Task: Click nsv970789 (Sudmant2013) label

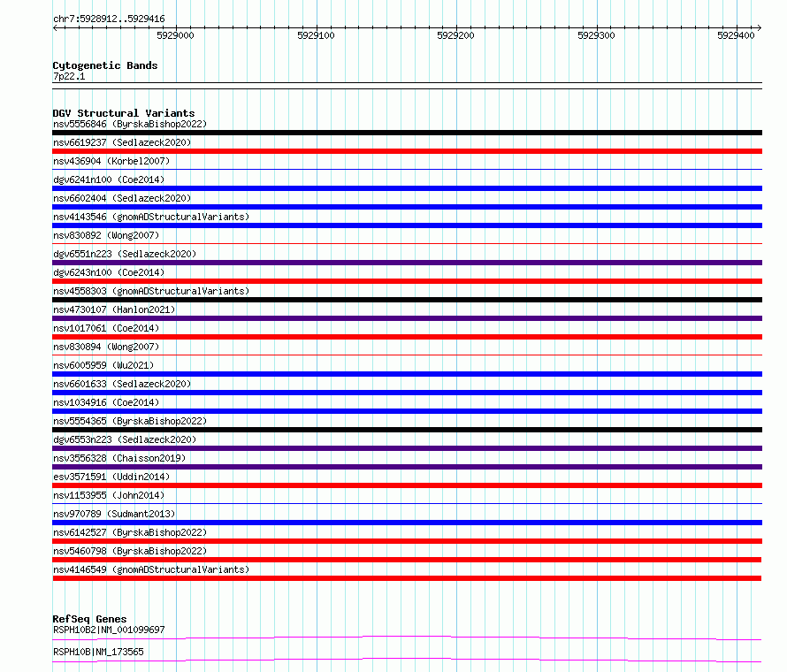Action: click(114, 514)
